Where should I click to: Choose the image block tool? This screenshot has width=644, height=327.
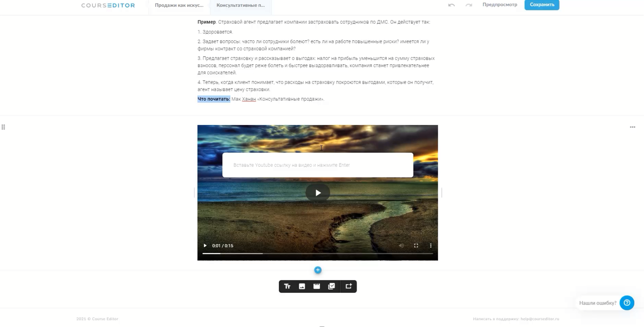point(302,286)
